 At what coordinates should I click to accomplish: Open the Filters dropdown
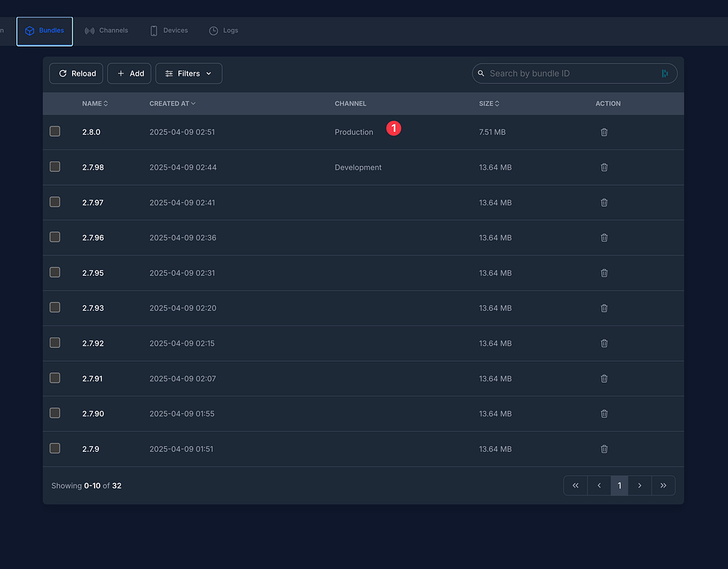click(189, 73)
